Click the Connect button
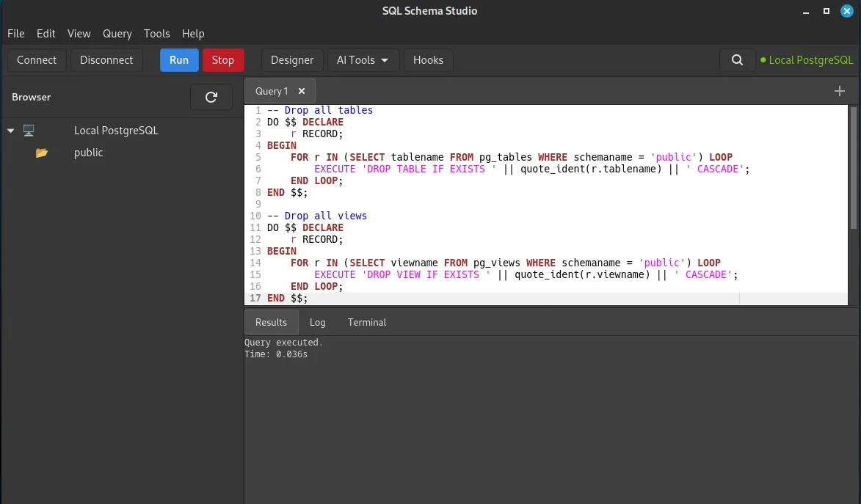 point(37,60)
